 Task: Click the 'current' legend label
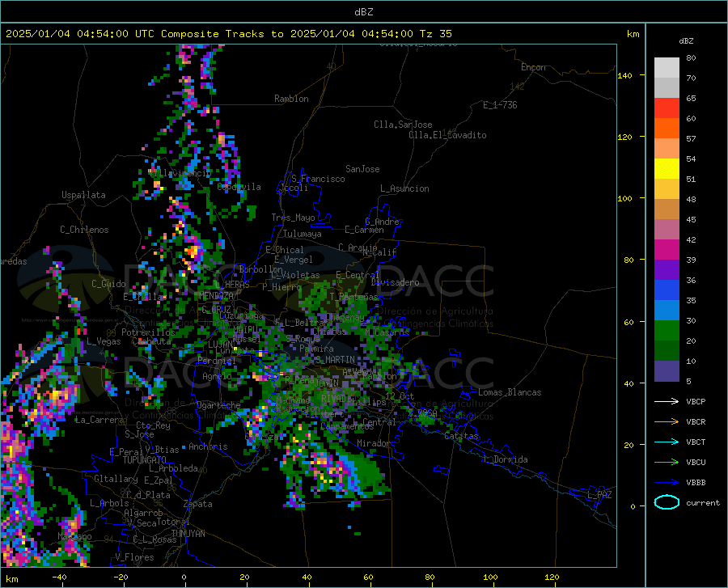(703, 502)
